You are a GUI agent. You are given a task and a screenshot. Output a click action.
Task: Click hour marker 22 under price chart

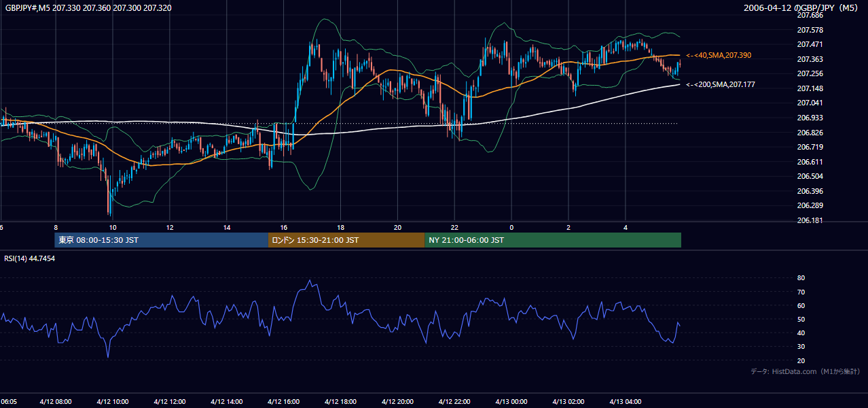pyautogui.click(x=455, y=228)
